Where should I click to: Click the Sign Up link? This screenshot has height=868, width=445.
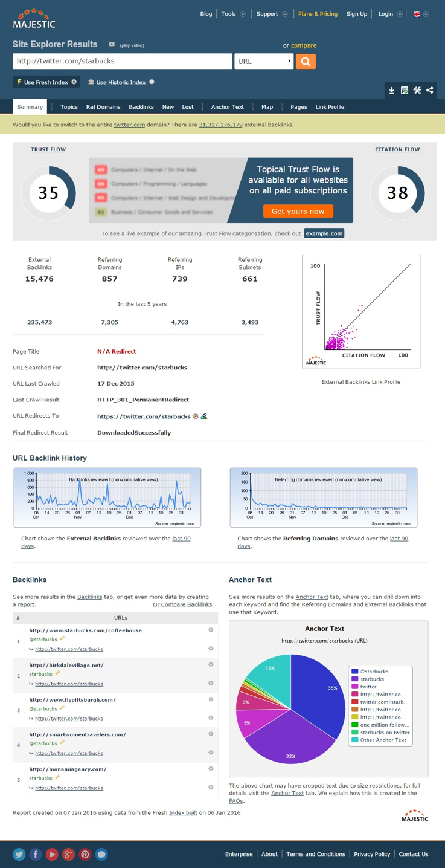[356, 14]
